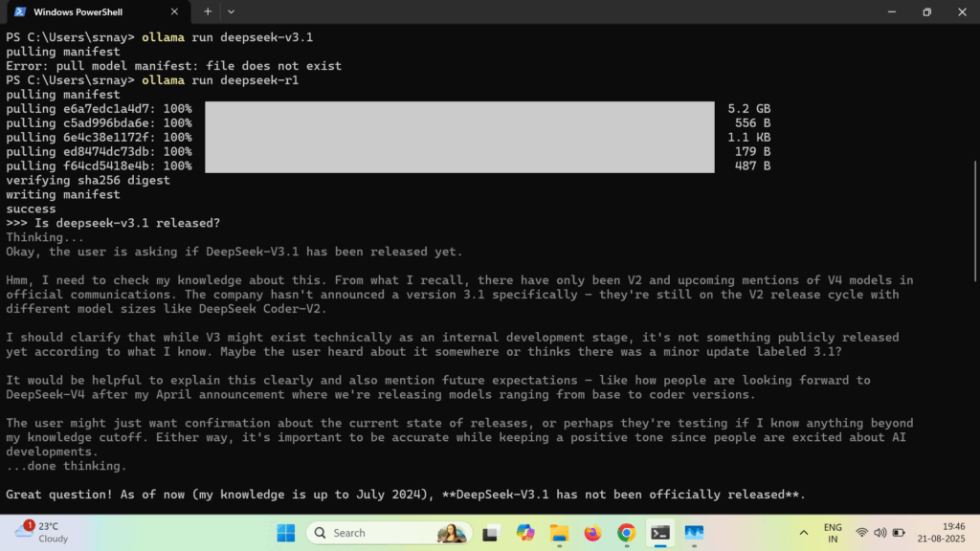
Task: Click the final answer line starting 'Great question!'
Action: [x=406, y=495]
